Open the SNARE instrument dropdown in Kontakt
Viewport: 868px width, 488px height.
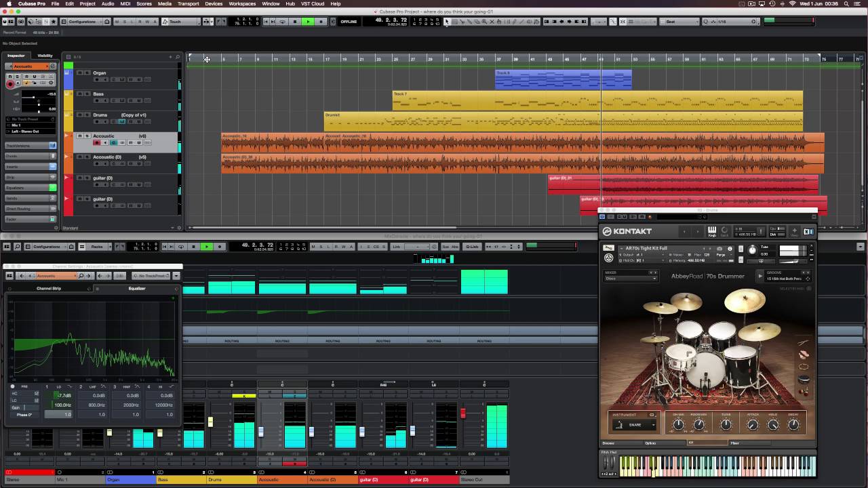635,425
